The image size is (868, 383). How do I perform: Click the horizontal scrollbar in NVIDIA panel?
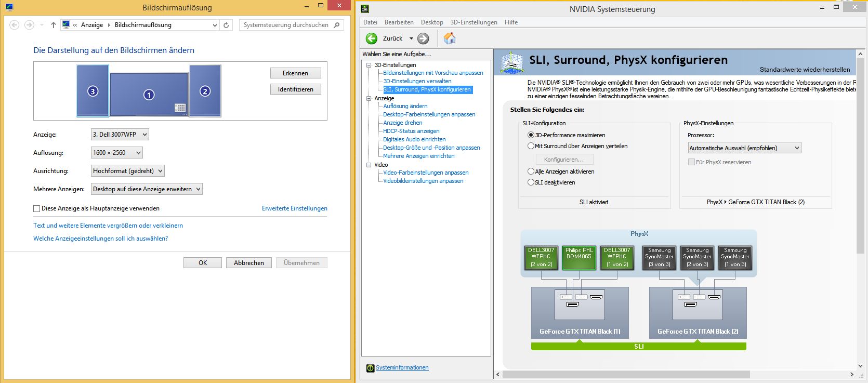[x=626, y=375]
